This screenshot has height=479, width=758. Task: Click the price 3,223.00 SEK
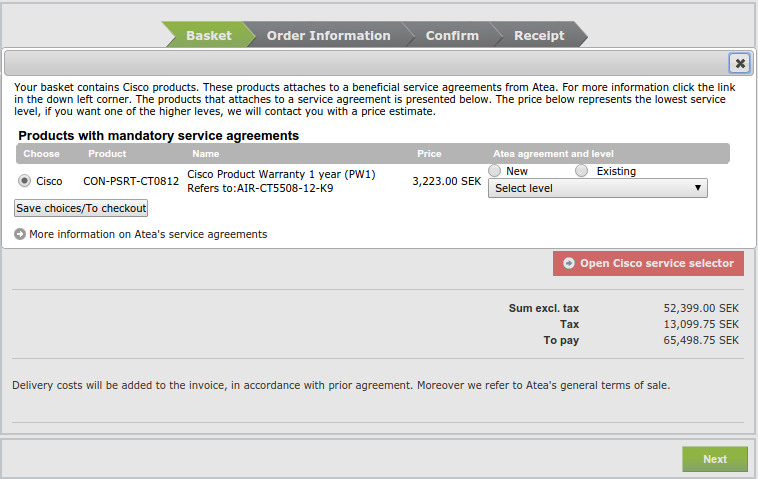[447, 181]
